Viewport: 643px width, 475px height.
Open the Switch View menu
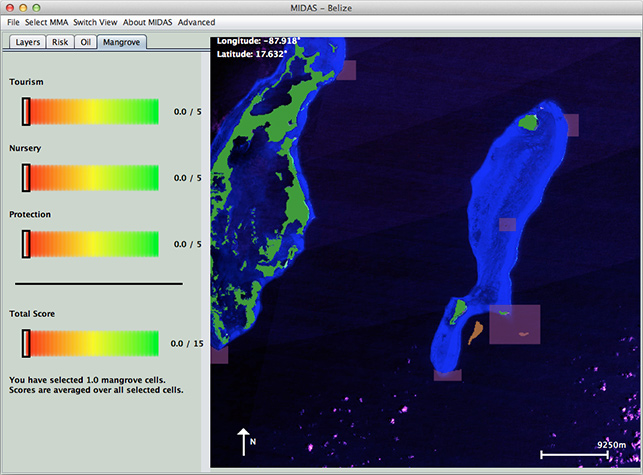[96, 22]
